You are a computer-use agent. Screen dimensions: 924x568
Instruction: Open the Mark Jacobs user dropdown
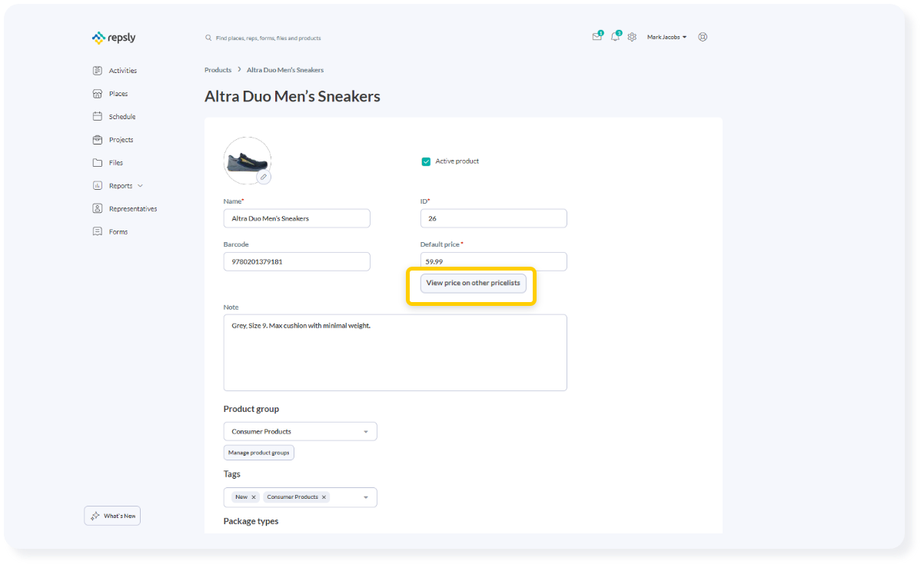coord(666,37)
